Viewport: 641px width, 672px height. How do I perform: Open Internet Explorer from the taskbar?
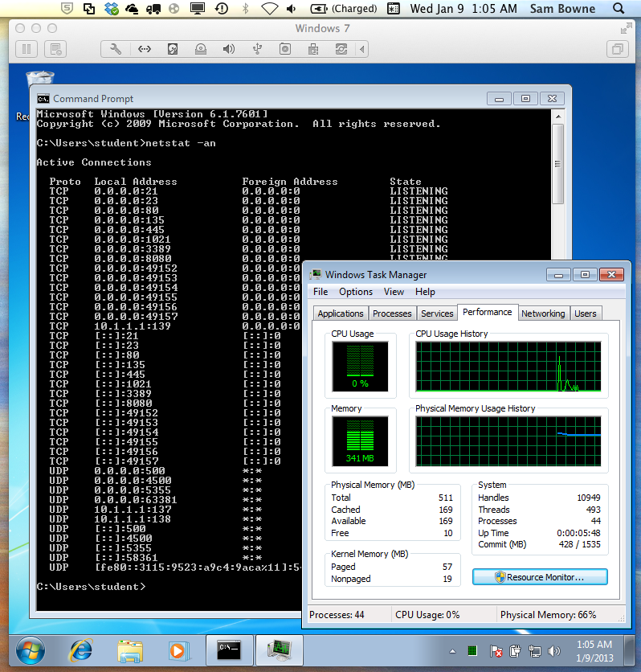[x=81, y=649]
